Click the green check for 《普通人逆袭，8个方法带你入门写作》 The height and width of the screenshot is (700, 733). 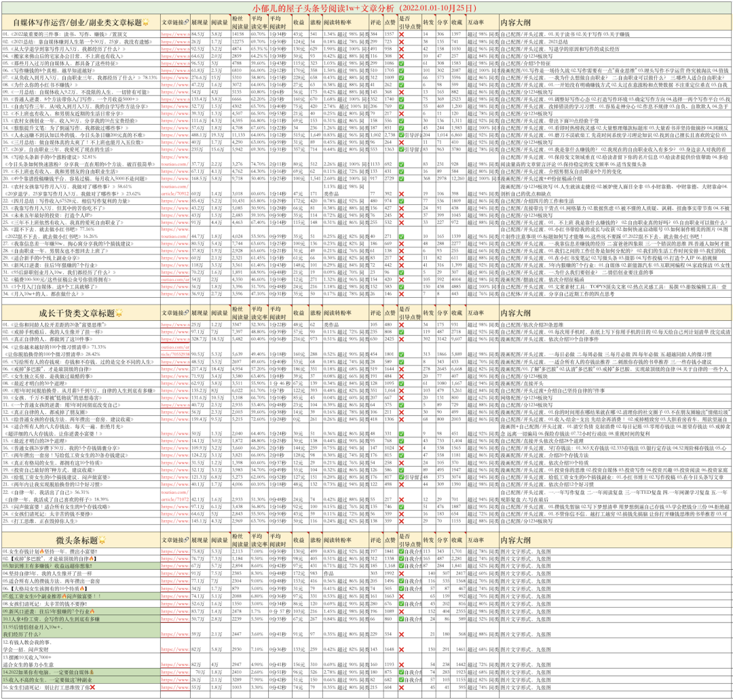[x=401, y=99]
